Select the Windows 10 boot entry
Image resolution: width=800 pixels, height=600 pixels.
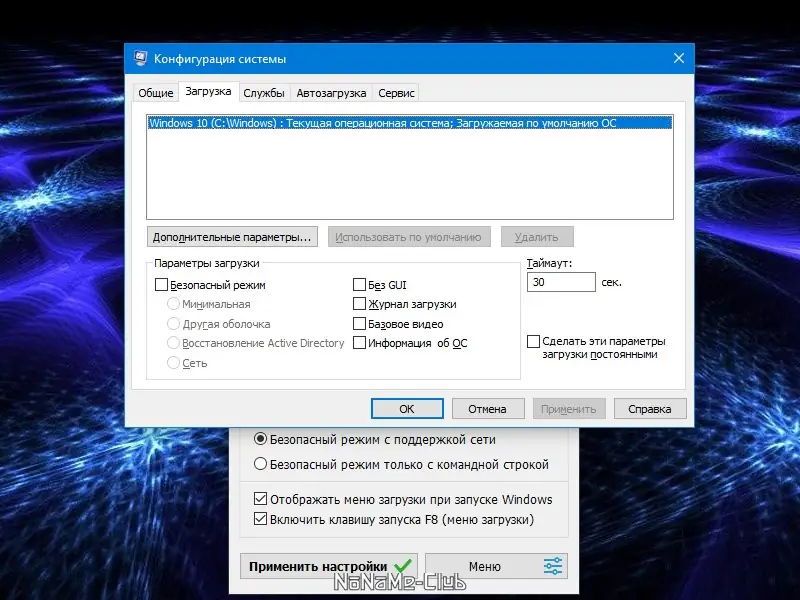(410, 123)
